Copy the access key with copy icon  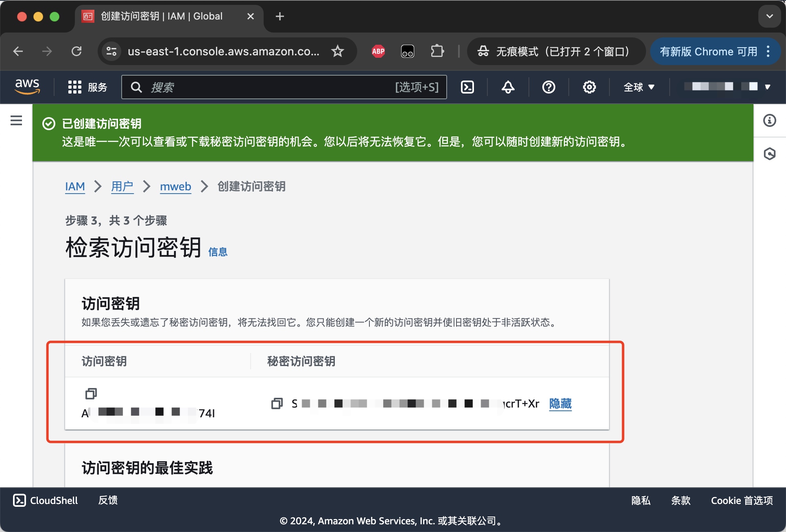click(x=91, y=393)
